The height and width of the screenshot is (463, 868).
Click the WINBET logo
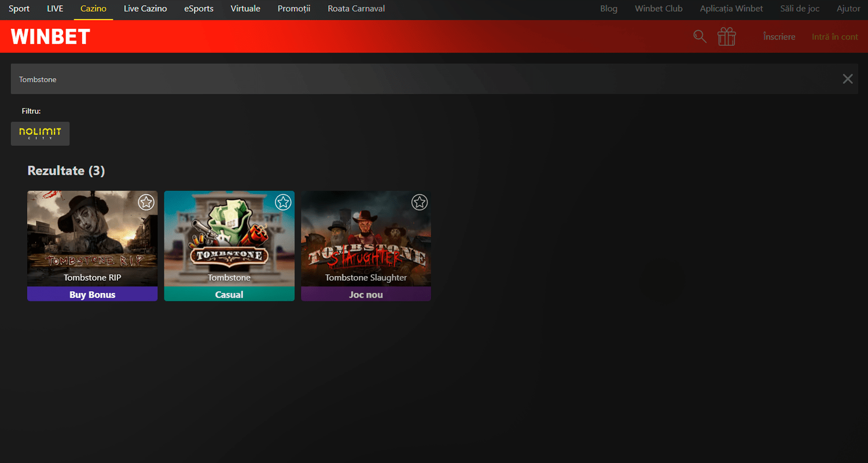pos(50,36)
